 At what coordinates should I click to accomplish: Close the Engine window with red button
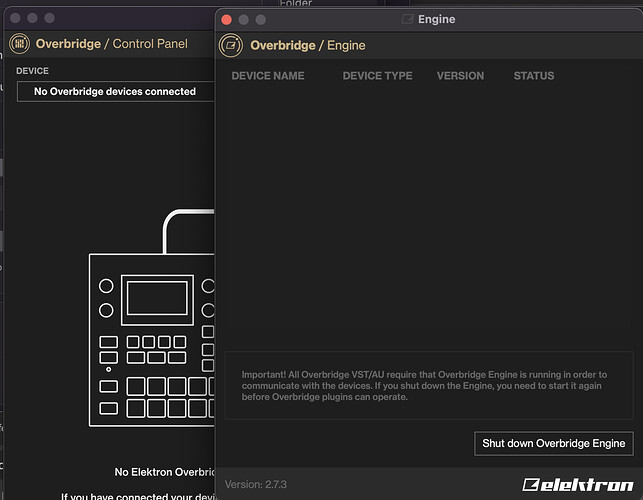coord(226,19)
